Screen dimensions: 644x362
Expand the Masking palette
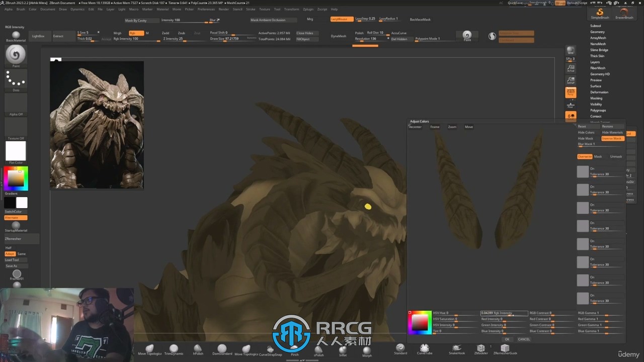click(596, 98)
